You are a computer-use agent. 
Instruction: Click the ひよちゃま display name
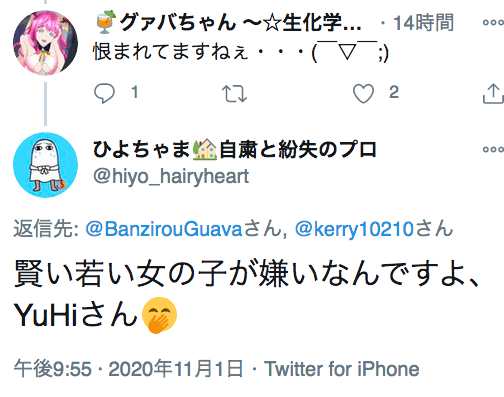pos(235,149)
